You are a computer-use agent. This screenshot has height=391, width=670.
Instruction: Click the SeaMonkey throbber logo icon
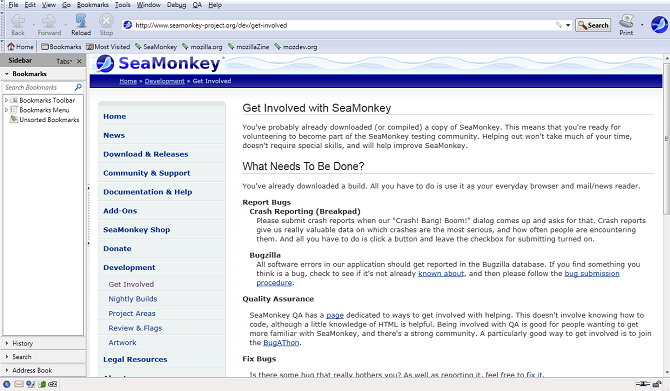pos(659,25)
